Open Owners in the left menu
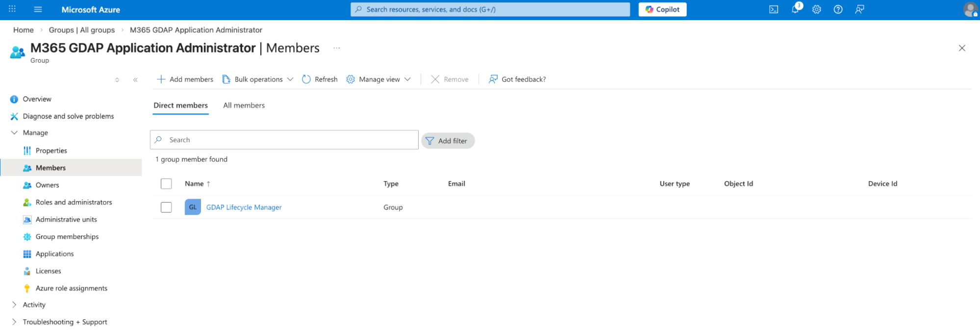The image size is (980, 336). pos(47,185)
